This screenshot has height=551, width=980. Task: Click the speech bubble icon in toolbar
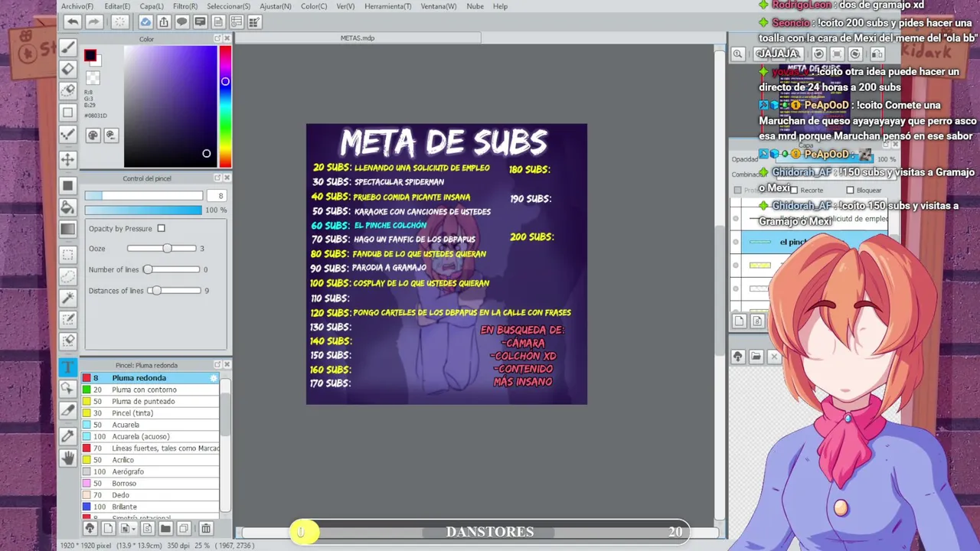click(182, 22)
